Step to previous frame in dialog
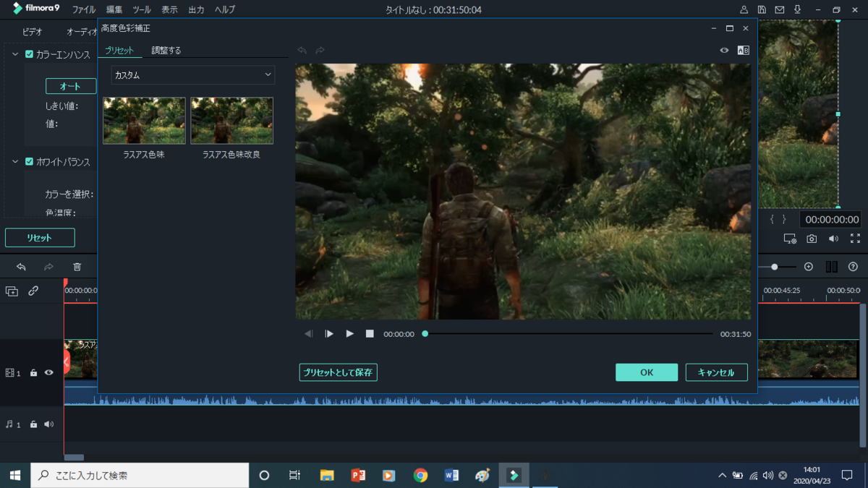Screen dimensions: 868x488 click(x=309, y=333)
